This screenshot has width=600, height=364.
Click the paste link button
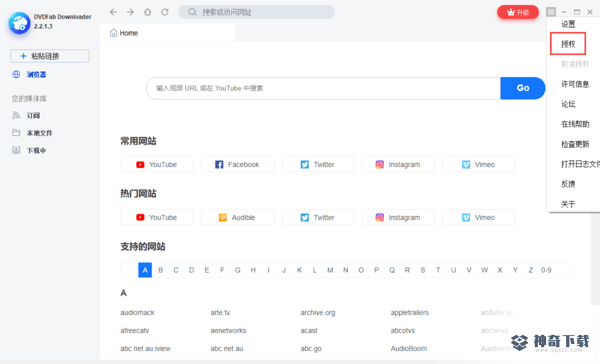pos(50,56)
